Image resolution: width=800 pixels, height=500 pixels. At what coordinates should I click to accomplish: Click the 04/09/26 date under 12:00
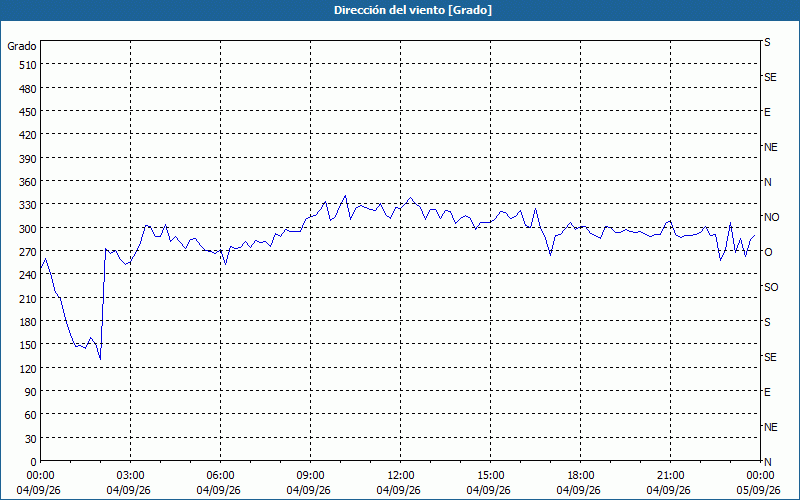(398, 490)
